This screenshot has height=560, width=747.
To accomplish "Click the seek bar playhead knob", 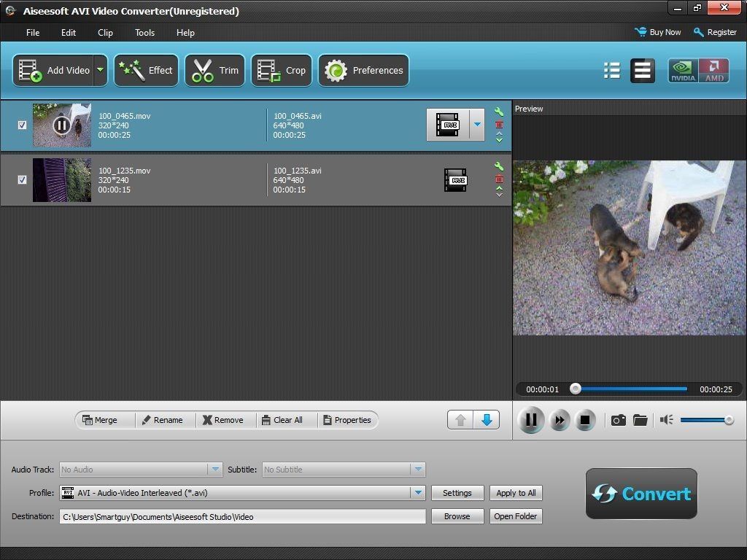I will [576, 389].
